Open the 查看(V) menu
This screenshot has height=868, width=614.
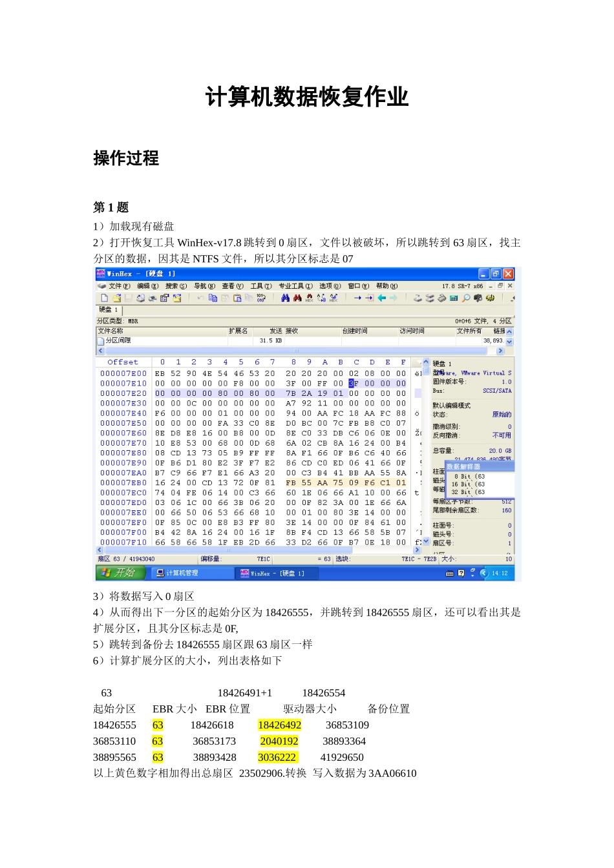click(x=233, y=286)
